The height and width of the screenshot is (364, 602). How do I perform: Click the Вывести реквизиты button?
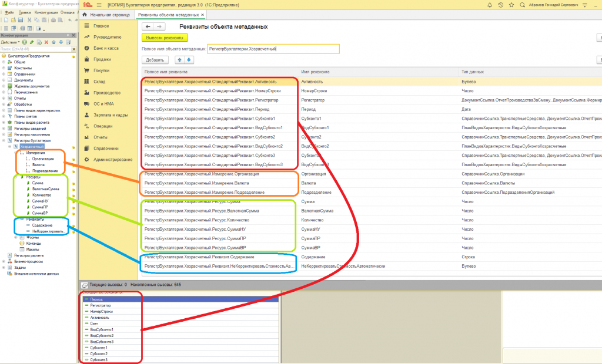165,38
